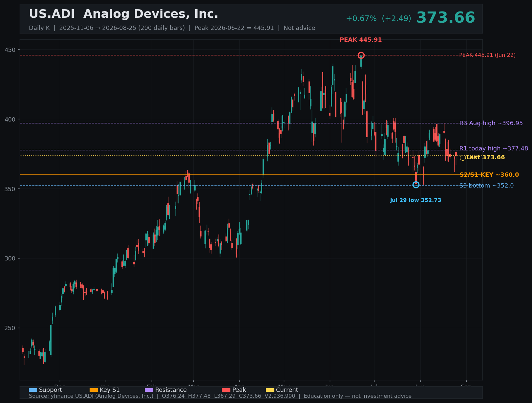Image resolution: width=532 pixels, height=403 pixels.
Task: Click the 'Peak' legend text
Action: click(239, 390)
